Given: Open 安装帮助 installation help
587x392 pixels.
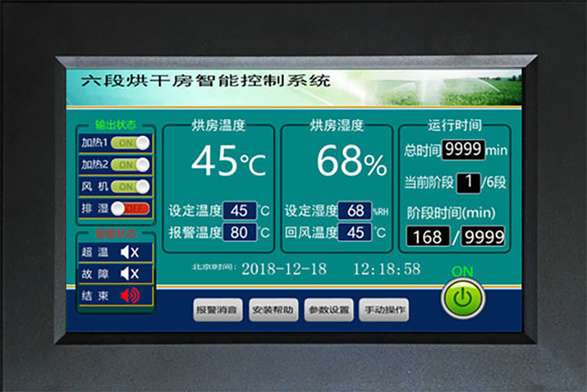Looking at the screenshot, I should [x=273, y=310].
